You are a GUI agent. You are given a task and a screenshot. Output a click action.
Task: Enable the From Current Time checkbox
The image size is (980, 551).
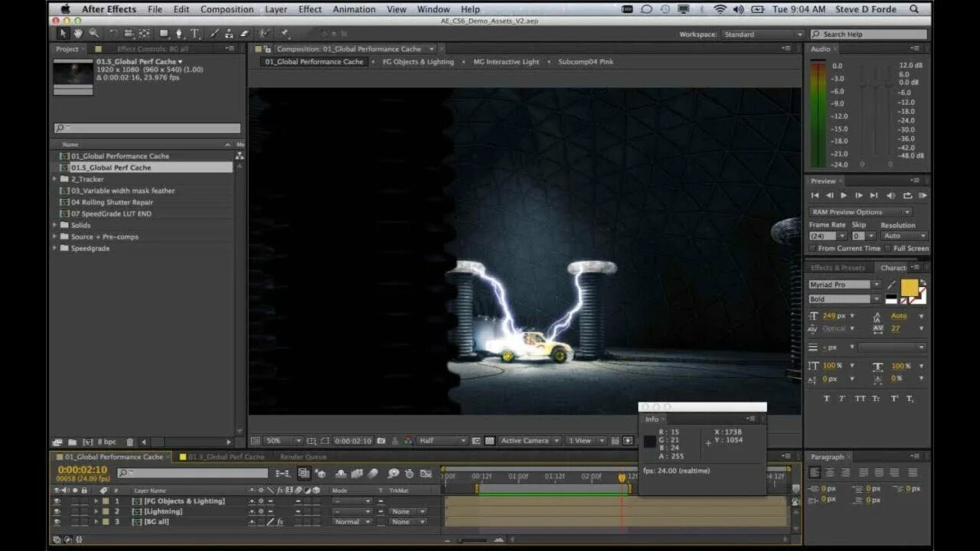pos(813,248)
